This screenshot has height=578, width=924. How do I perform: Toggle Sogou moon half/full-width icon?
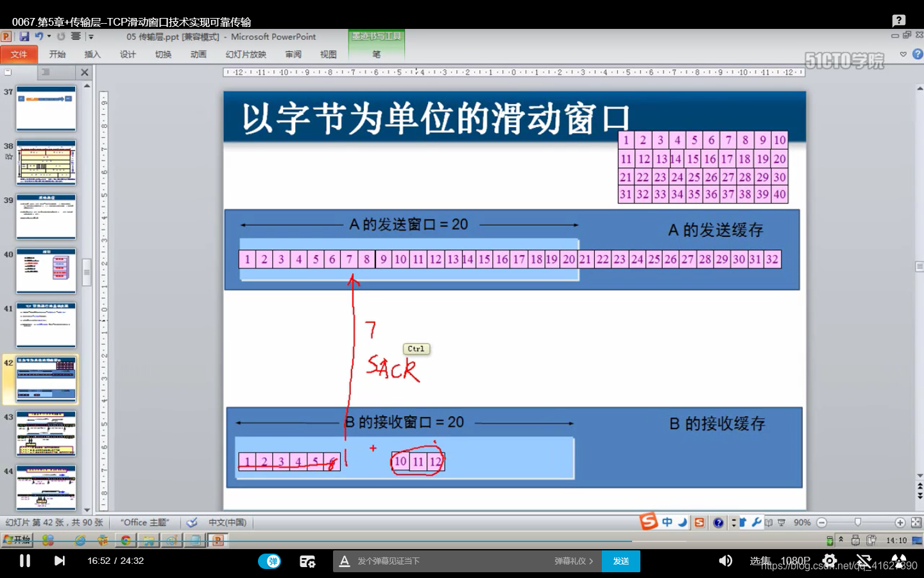pyautogui.click(x=683, y=522)
